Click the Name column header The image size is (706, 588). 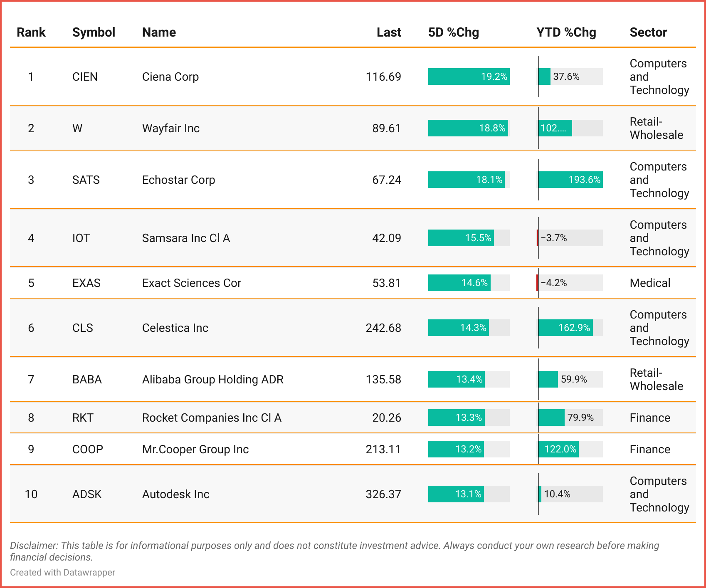pyautogui.click(x=159, y=32)
